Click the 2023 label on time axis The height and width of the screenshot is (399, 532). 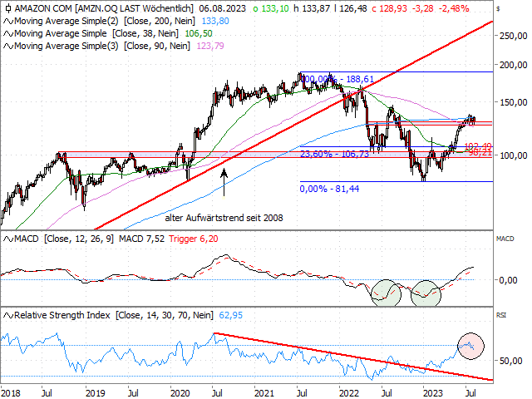(432, 393)
